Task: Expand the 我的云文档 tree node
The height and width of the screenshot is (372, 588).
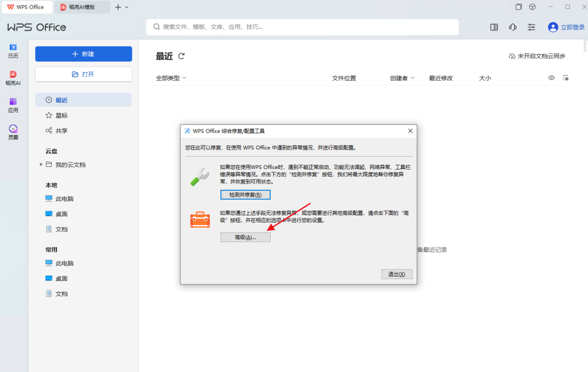Action: tap(41, 164)
